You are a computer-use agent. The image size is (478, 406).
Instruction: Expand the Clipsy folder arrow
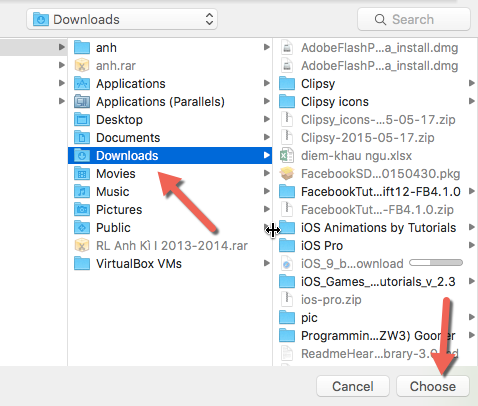coord(471,83)
